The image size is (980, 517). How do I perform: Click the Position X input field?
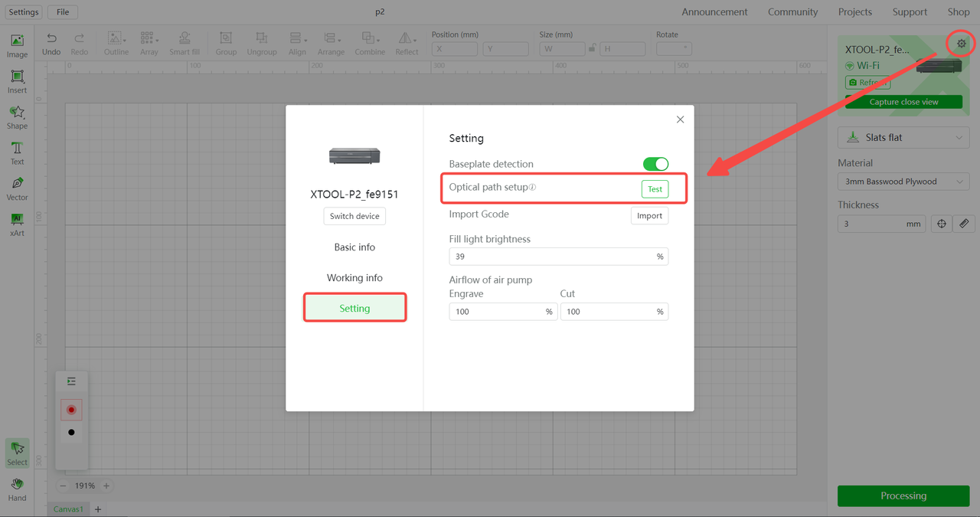[x=455, y=48]
